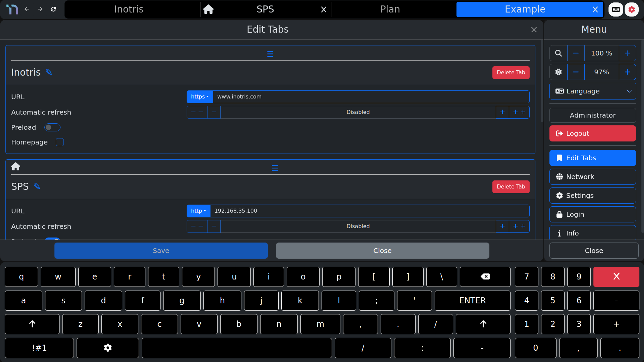Open Network from the Menu panel
This screenshot has width=644, height=362.
(x=592, y=177)
